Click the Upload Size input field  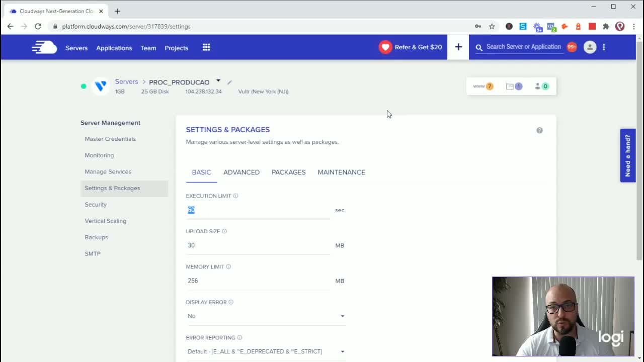(x=258, y=245)
